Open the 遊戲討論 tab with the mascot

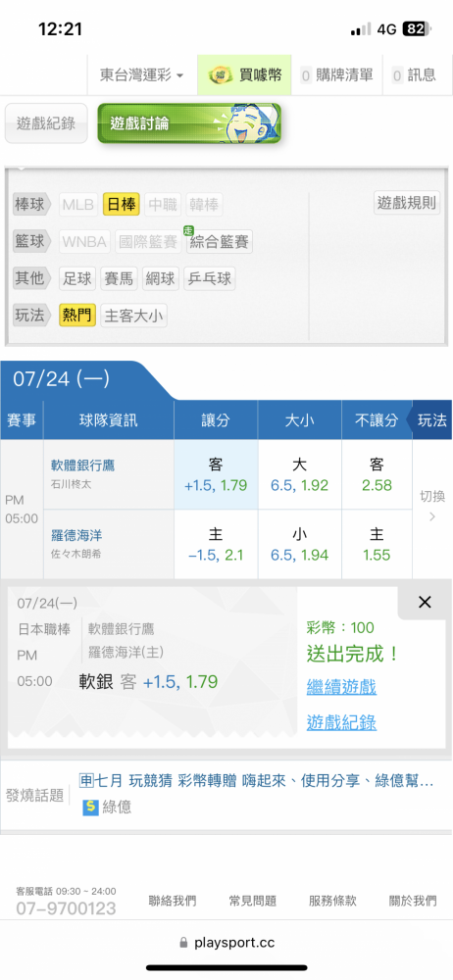point(189,123)
